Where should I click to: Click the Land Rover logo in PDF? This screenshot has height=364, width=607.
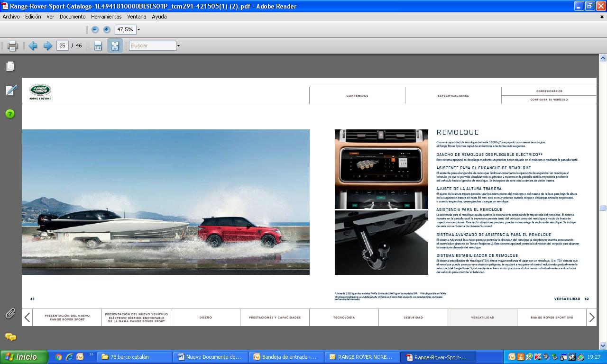click(40, 91)
